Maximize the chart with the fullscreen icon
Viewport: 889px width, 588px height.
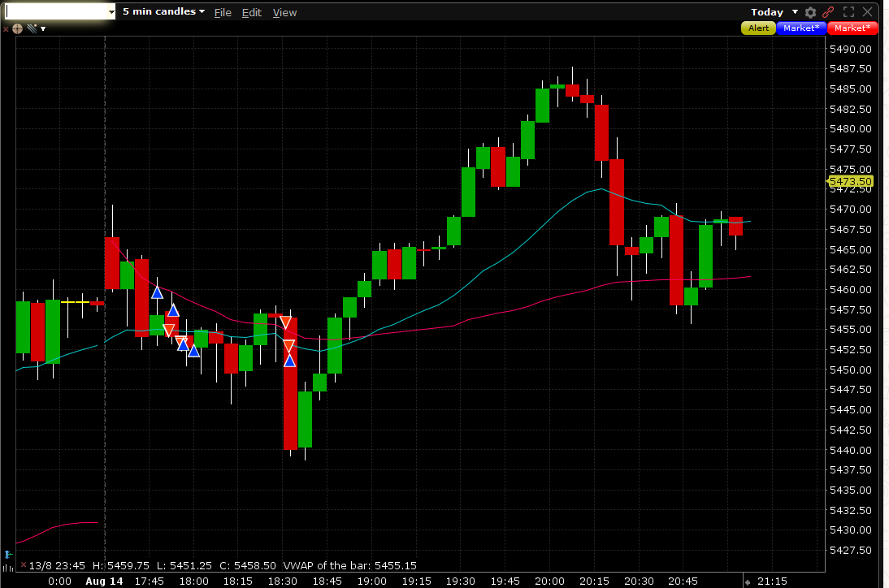(848, 12)
